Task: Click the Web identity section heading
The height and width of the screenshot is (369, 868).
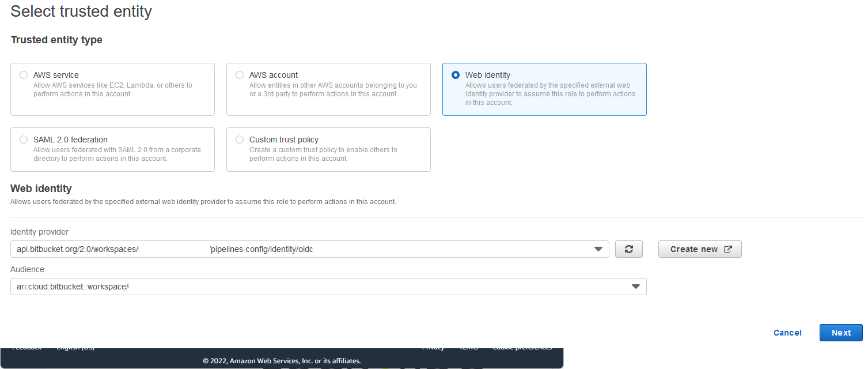Action: coord(41,189)
